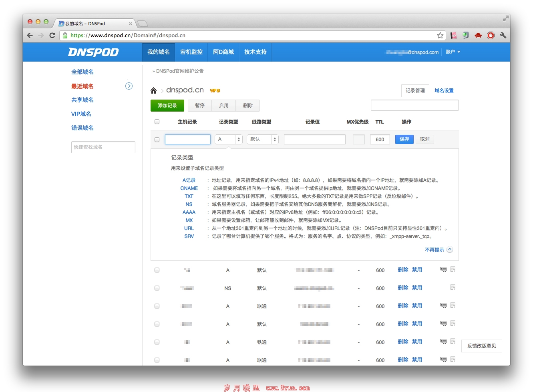Click the monitor icon on the bottommost 联通 row
The width and height of the screenshot is (533, 392).
pos(444,359)
